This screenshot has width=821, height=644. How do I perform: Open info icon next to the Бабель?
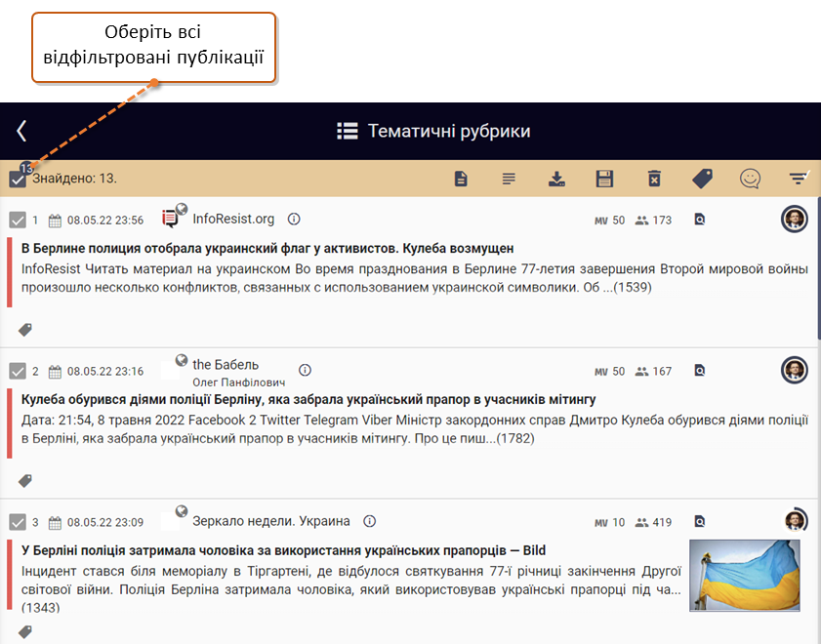pyautogui.click(x=305, y=370)
